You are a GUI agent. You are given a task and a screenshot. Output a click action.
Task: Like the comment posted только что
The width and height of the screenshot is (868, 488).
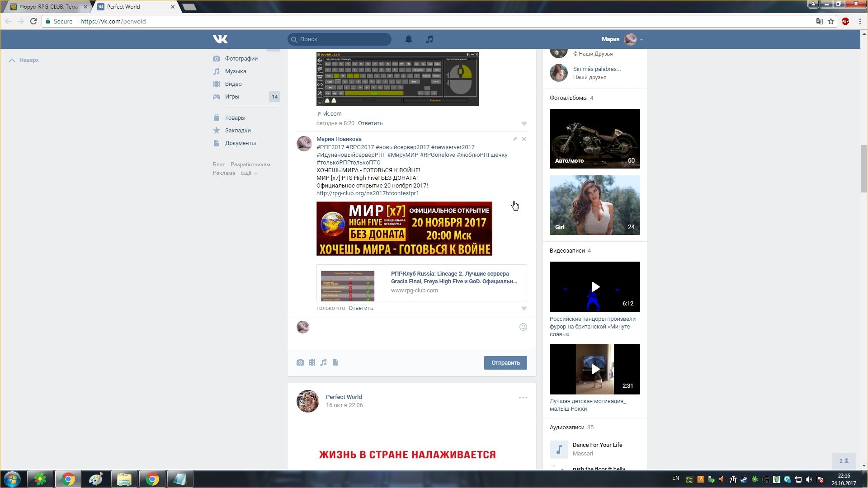pos(524,309)
